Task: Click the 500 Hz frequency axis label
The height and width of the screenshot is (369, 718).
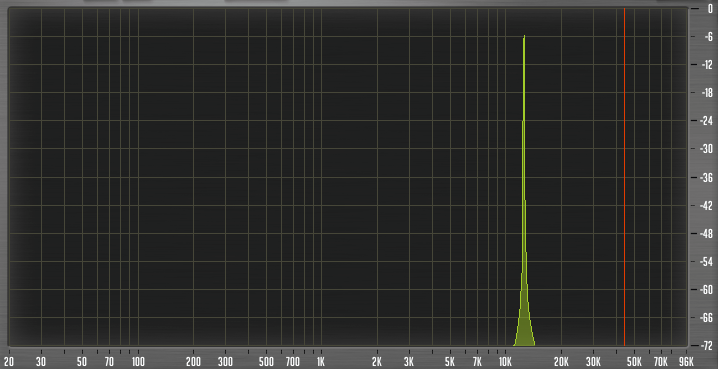Action: pyautogui.click(x=266, y=362)
